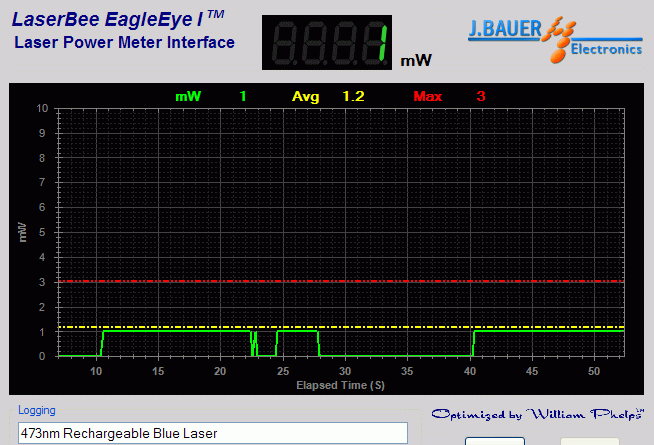
Task: Click the green mW reading label
Action: [188, 96]
